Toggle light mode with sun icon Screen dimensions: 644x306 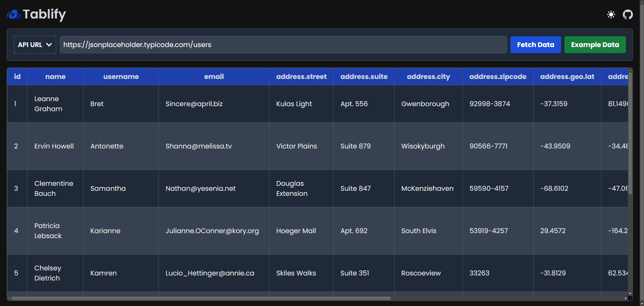[x=611, y=14]
